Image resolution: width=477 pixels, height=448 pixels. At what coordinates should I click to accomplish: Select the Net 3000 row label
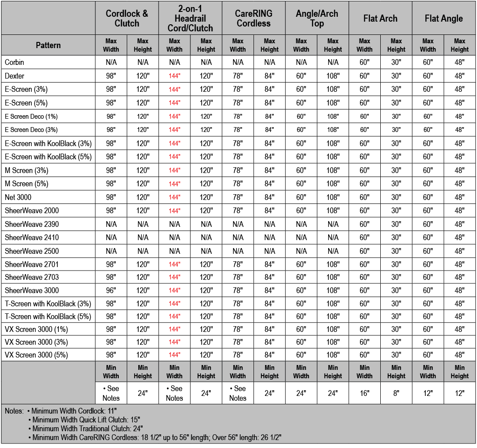point(18,197)
